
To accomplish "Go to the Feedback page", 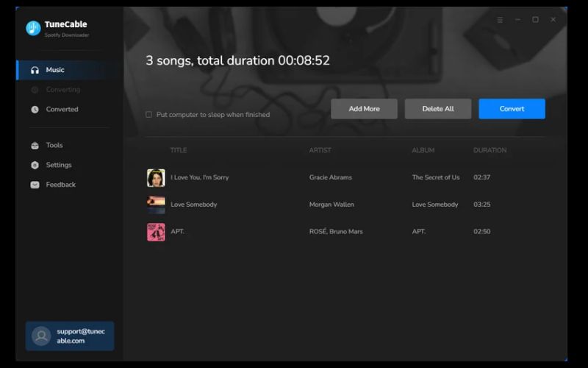I will click(x=60, y=185).
